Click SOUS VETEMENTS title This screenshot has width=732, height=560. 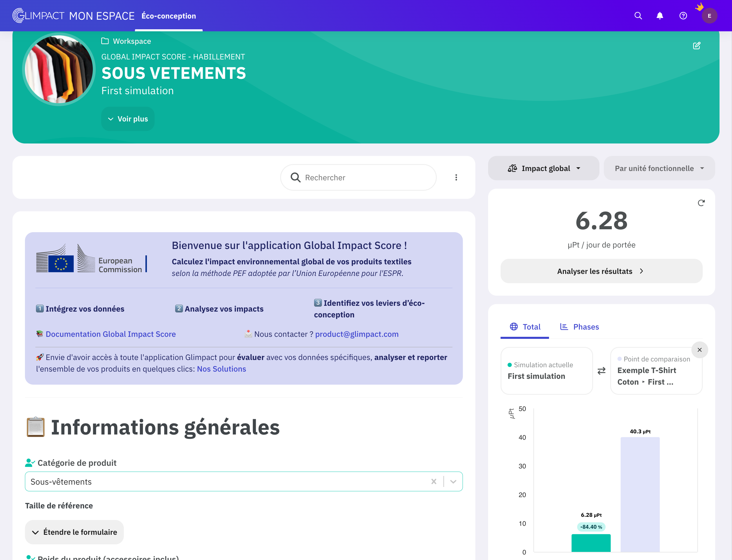pyautogui.click(x=173, y=73)
